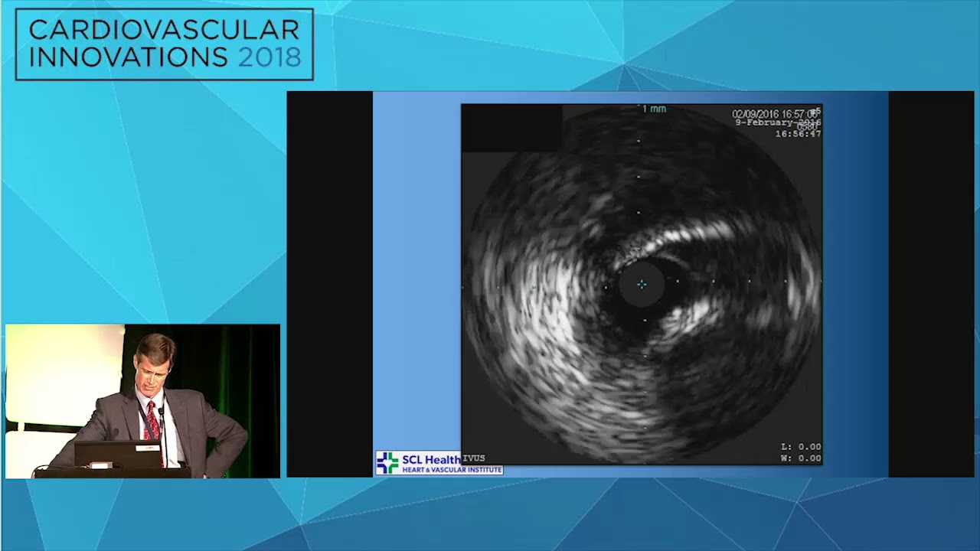Click the SCL Health logo

pos(439,463)
